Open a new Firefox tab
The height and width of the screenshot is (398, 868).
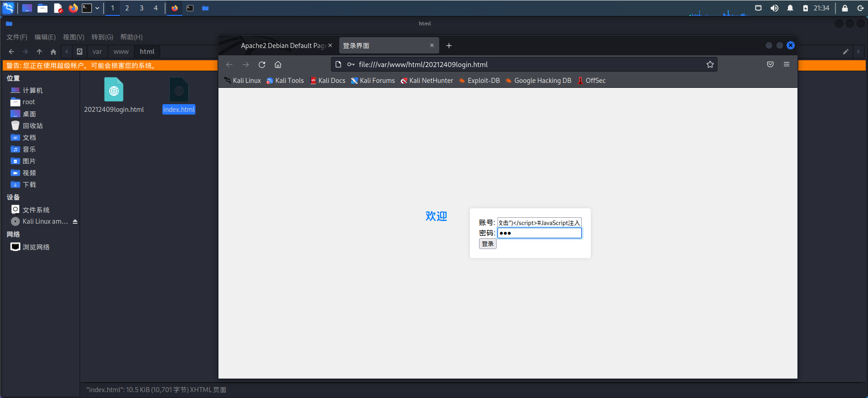pyautogui.click(x=449, y=45)
